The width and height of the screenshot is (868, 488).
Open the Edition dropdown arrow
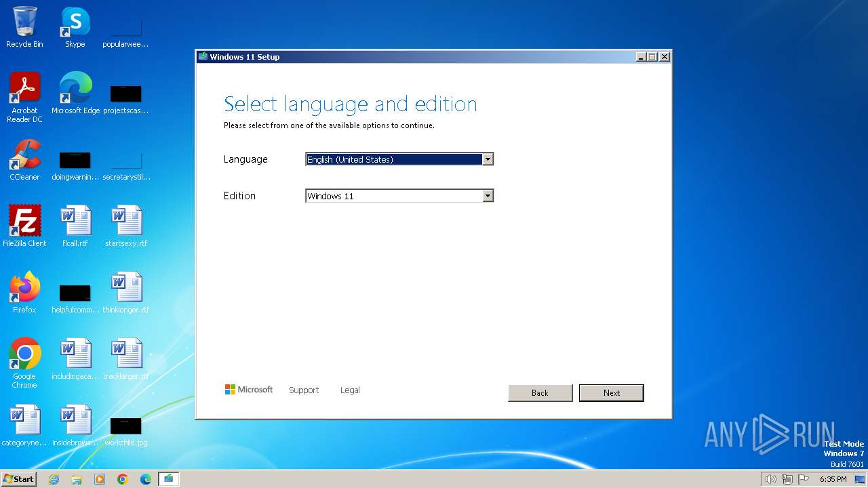tap(488, 196)
